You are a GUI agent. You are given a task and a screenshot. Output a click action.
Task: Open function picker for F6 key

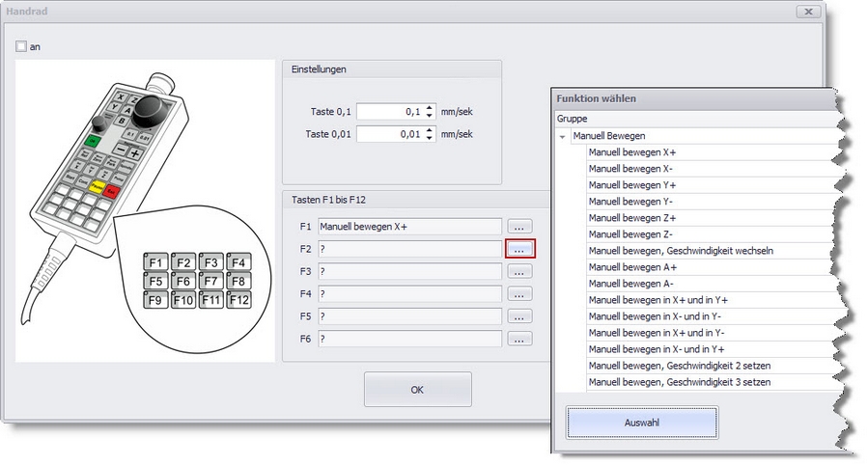[520, 339]
